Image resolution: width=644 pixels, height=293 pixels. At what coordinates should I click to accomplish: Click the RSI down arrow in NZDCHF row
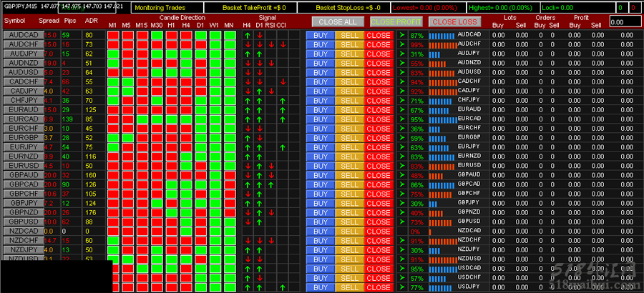click(x=271, y=240)
